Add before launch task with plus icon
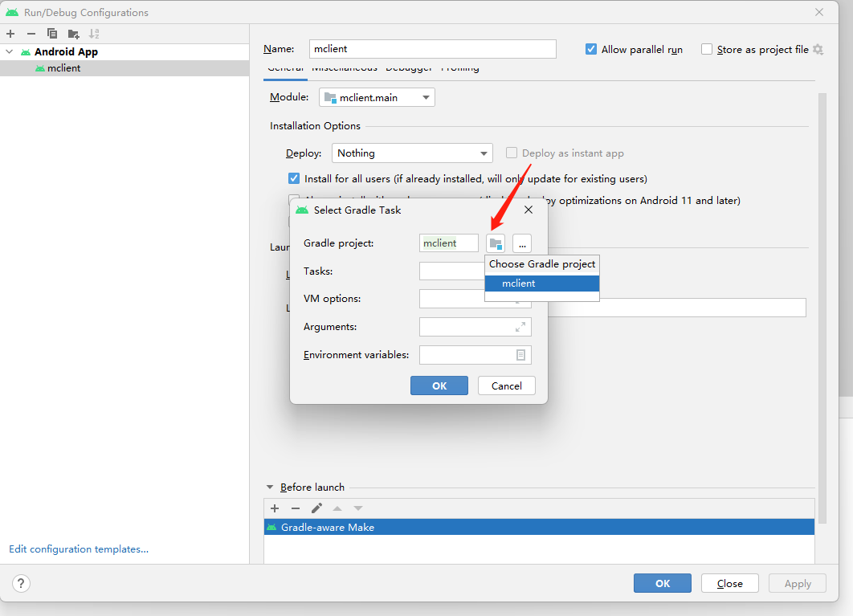Viewport: 853px width, 616px height. tap(275, 508)
